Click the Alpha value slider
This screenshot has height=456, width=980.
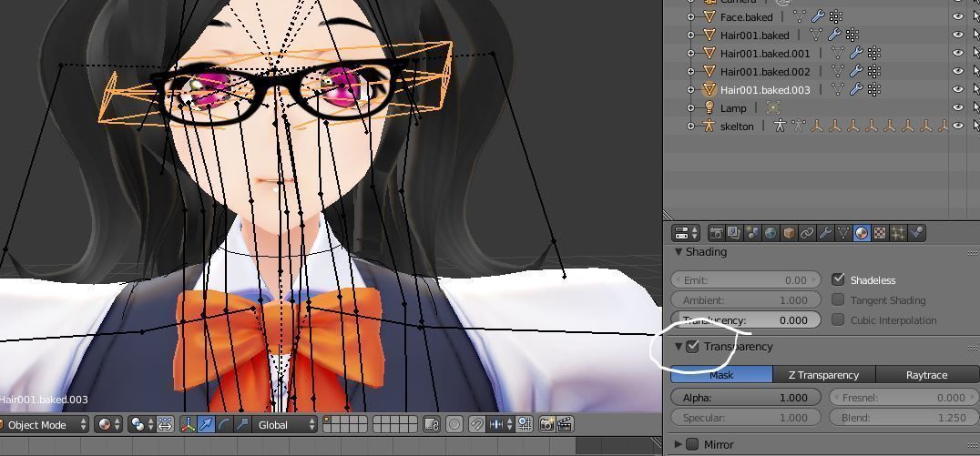[746, 397]
